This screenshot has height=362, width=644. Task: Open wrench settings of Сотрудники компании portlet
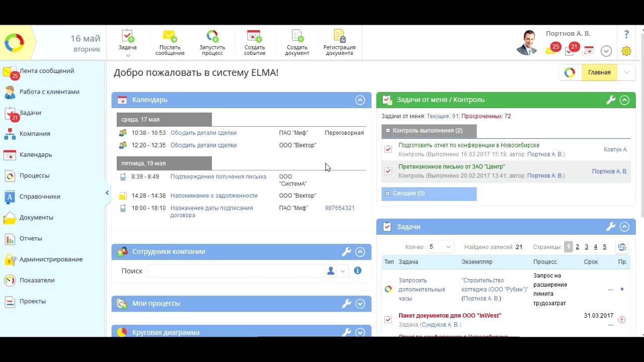click(x=346, y=252)
